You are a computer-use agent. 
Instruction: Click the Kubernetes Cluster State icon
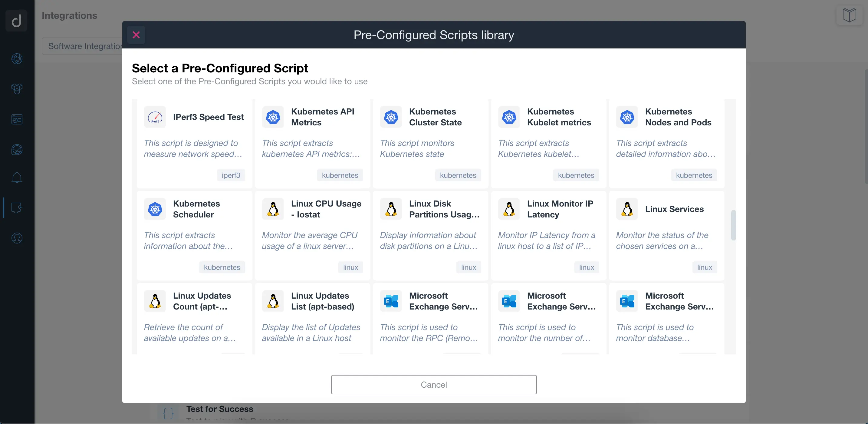coord(391,117)
